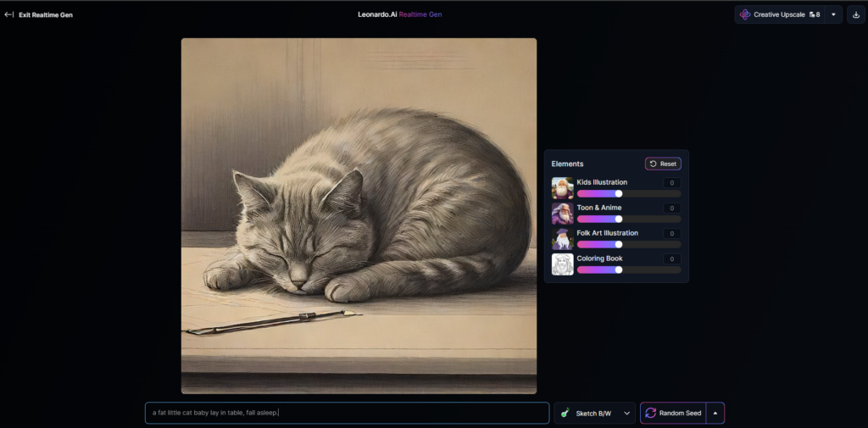Click the Creative Upscale button

point(780,14)
